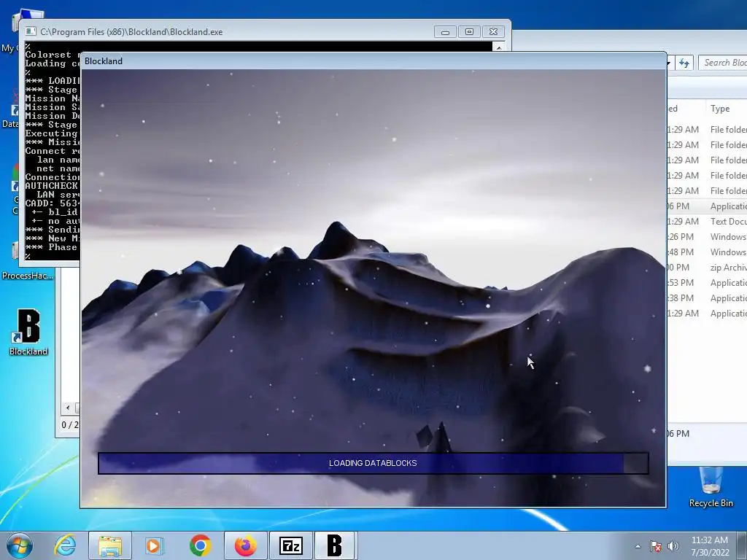Click console window icon in title bar
Screen dimensions: 747x560
coord(31,32)
